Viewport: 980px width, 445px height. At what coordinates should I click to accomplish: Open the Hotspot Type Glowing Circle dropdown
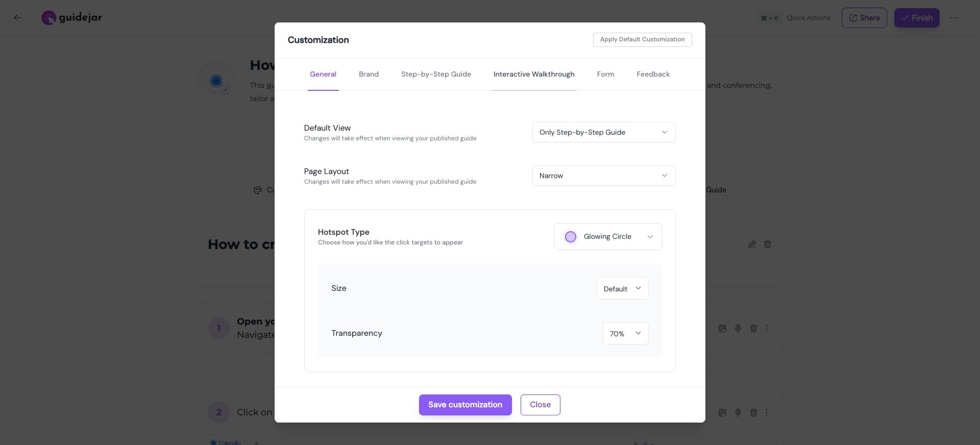608,237
